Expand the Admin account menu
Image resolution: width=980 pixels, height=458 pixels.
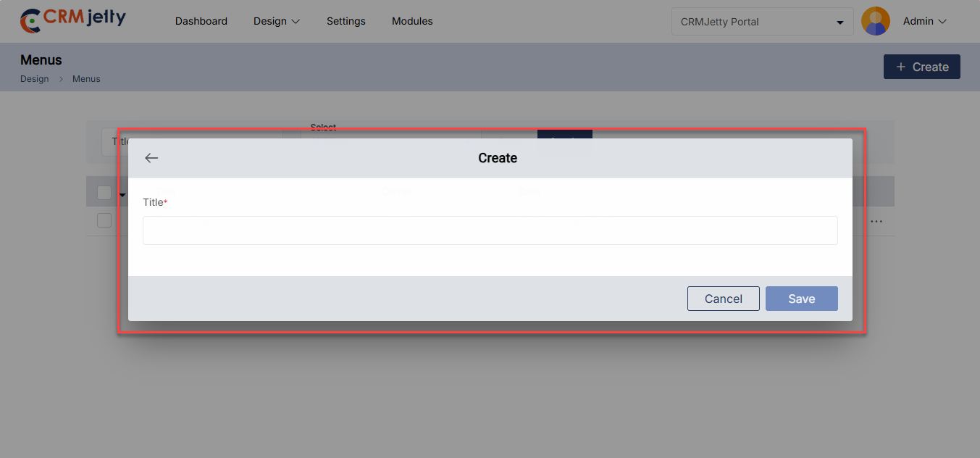pyautogui.click(x=924, y=21)
